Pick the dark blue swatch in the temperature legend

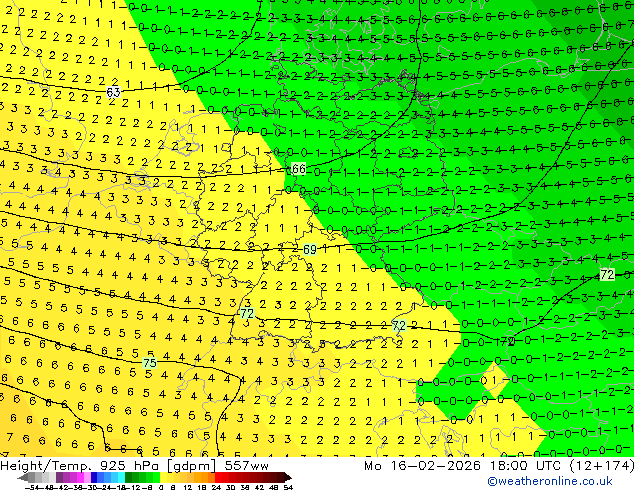point(94,477)
